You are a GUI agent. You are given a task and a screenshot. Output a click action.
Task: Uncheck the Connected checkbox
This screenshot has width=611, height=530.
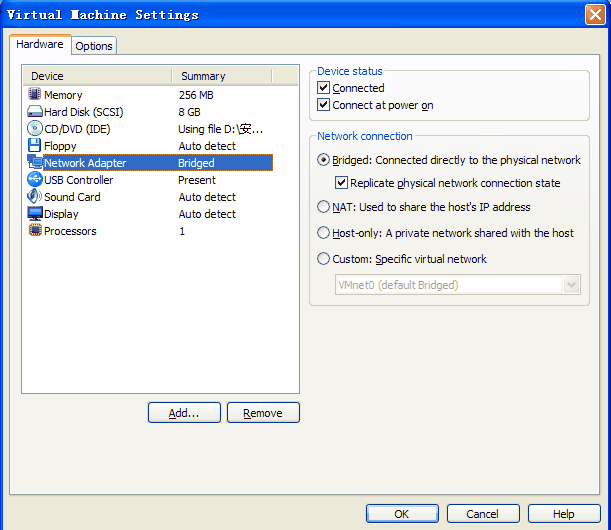[x=323, y=88]
